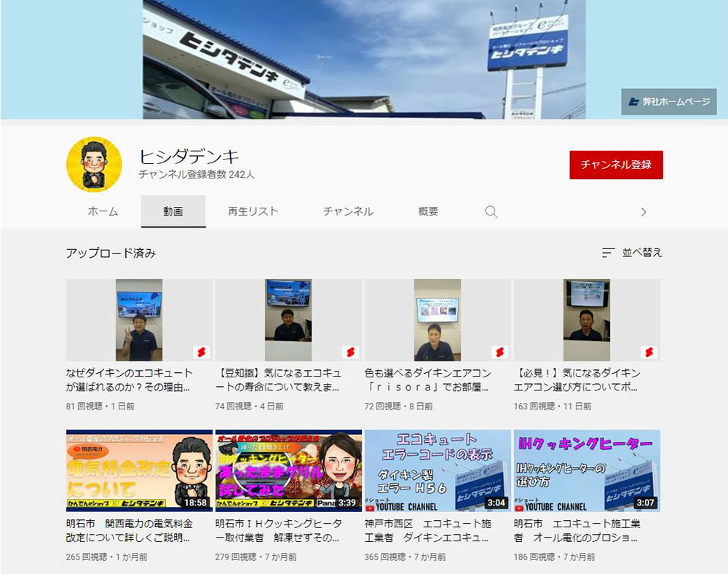
Task: Open the IHクッキングヒーターの選び方 3:07 video
Action: (587, 471)
